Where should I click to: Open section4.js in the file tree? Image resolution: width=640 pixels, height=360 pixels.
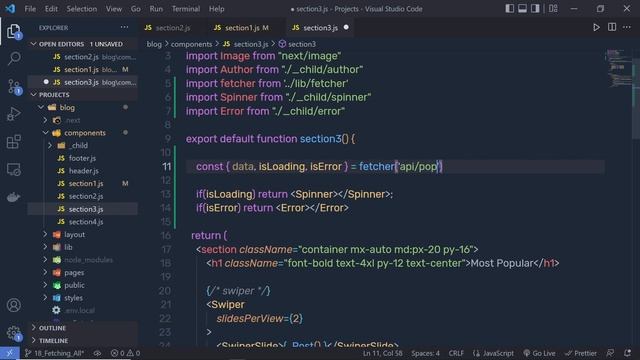click(x=86, y=222)
